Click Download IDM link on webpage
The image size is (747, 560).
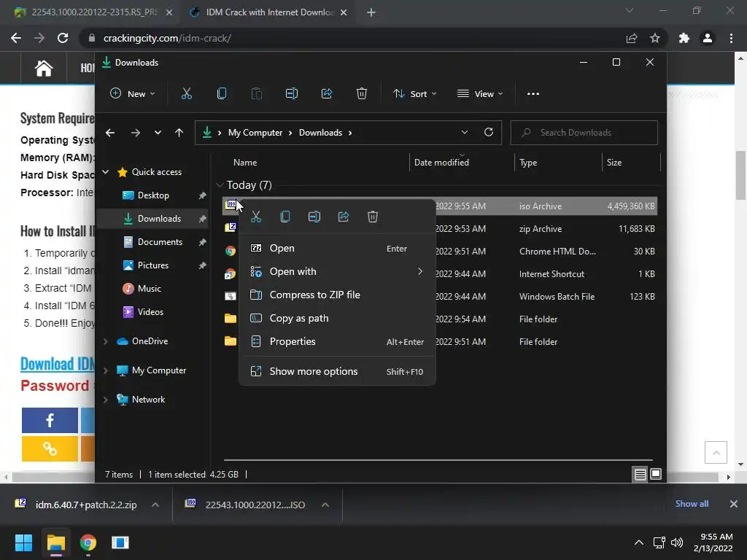pyautogui.click(x=58, y=364)
